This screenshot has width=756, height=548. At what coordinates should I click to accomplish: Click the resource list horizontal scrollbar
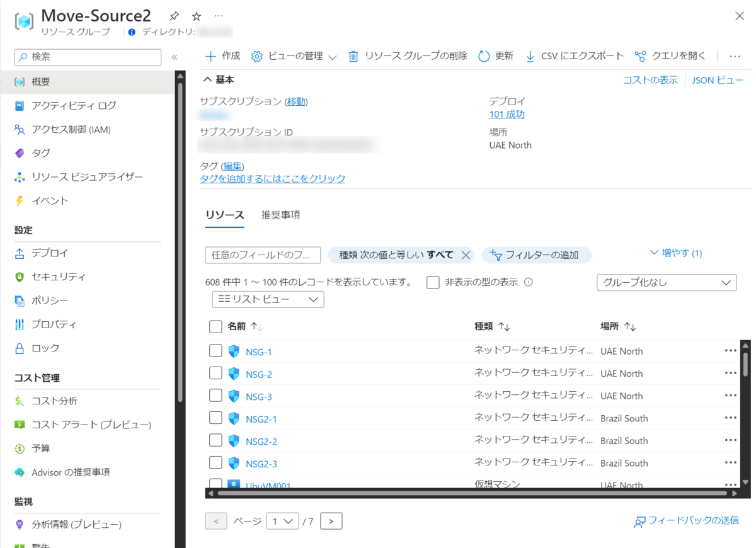click(x=472, y=493)
